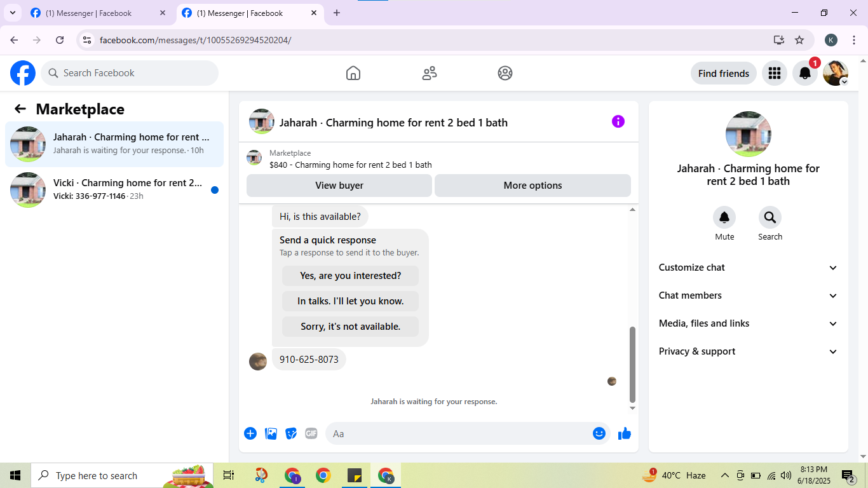Open the install app icon in address bar
Image resolution: width=868 pixels, height=488 pixels.
pyautogui.click(x=779, y=40)
